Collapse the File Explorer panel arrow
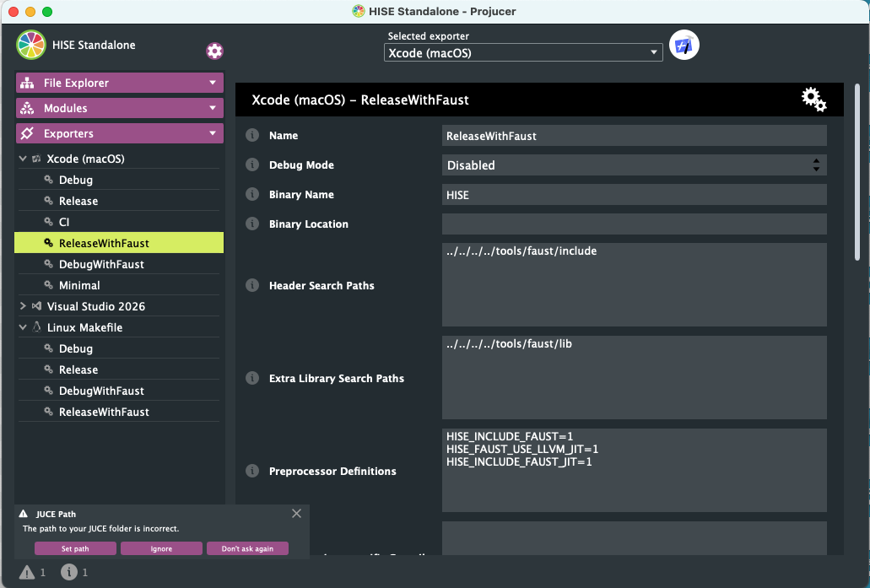 [213, 83]
